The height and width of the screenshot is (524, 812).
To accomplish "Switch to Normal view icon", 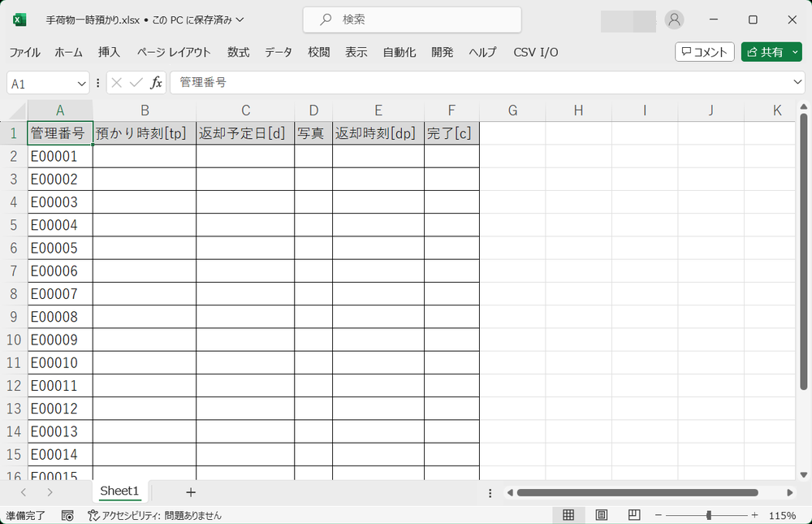I will (568, 515).
